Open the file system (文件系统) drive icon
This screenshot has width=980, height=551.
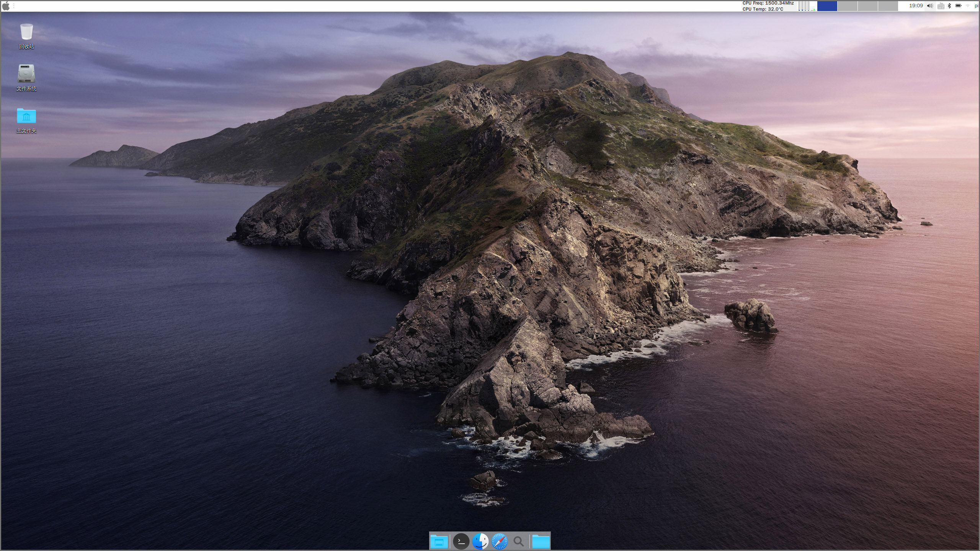26,74
